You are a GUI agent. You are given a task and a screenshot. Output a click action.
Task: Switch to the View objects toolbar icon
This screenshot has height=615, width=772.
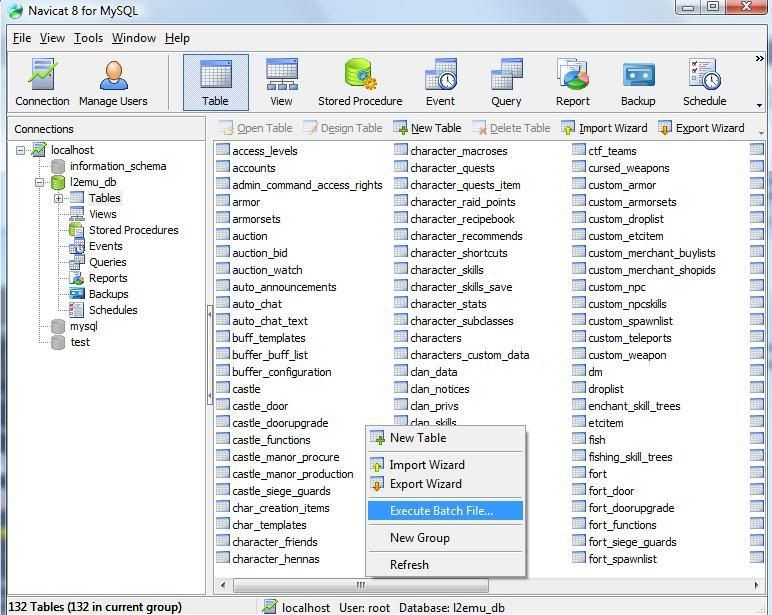point(281,82)
